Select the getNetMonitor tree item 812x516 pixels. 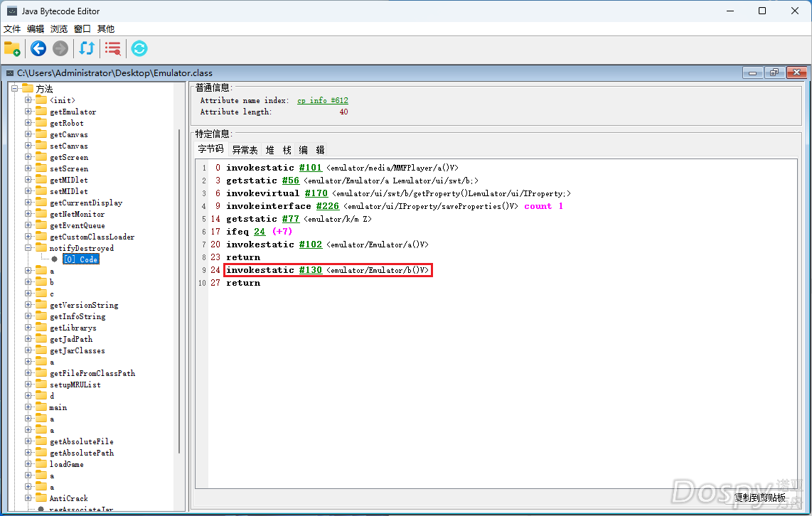[78, 214]
